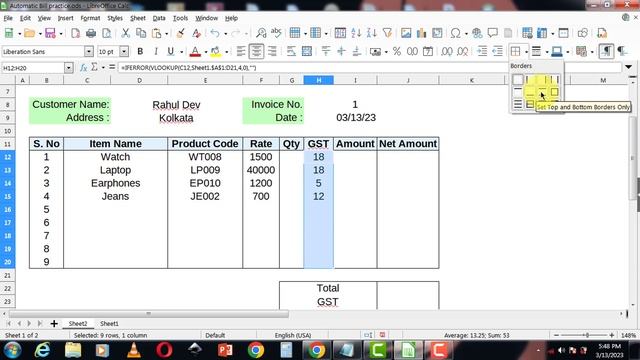The image size is (640, 360).
Task: Open the Border Style dropdown arrow
Action: point(547,52)
